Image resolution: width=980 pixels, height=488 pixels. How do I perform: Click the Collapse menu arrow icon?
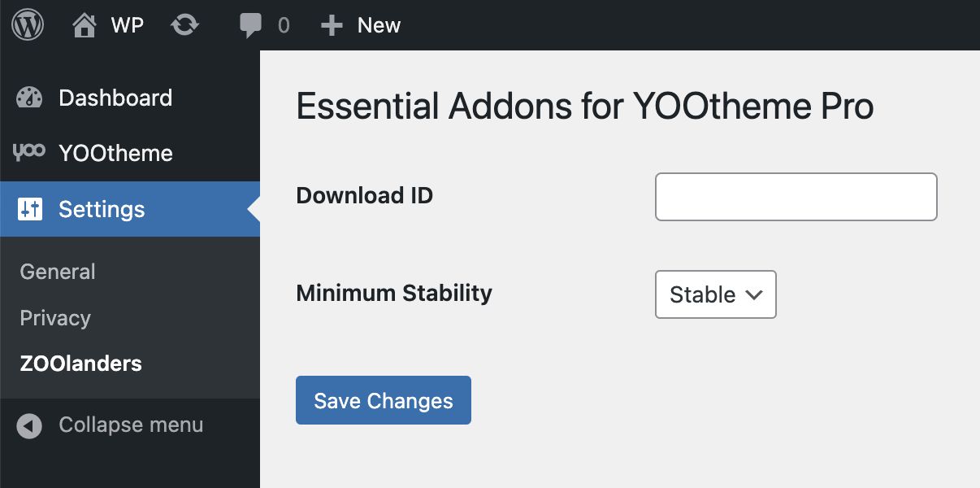point(29,426)
